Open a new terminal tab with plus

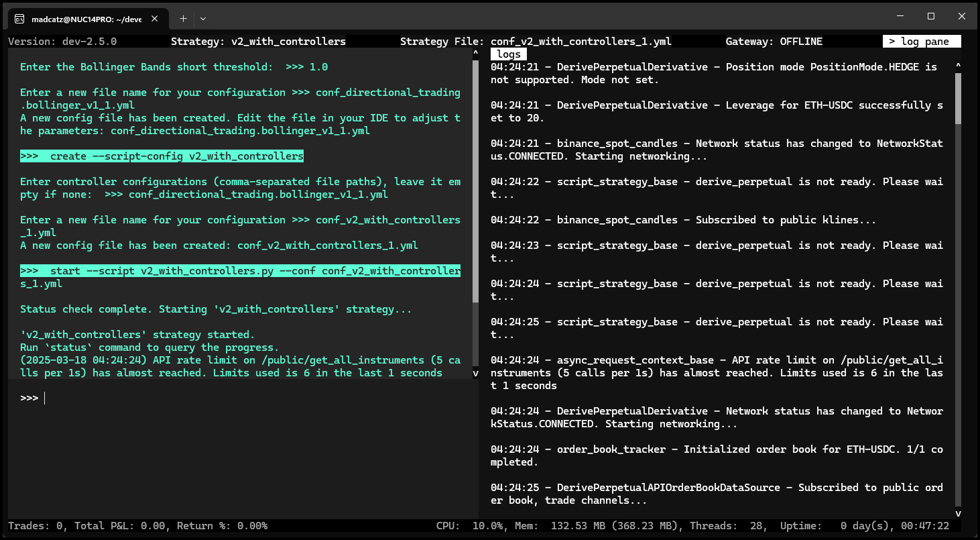coord(183,19)
